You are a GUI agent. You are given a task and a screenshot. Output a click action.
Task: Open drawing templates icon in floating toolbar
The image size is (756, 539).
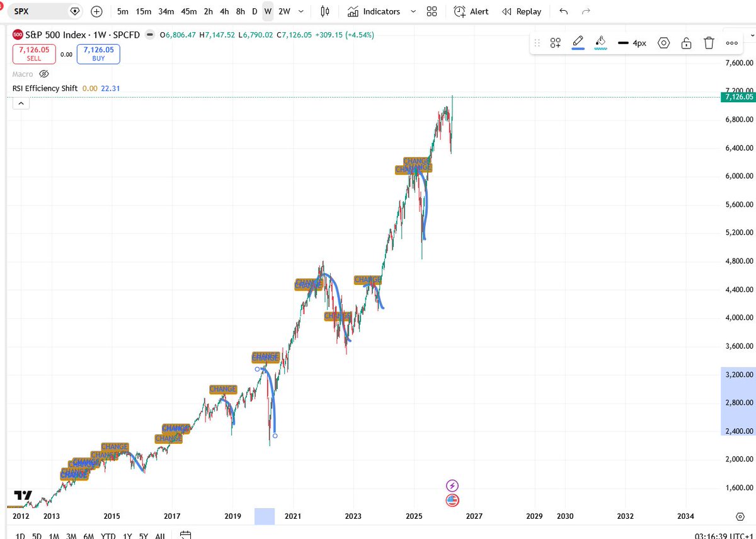point(555,43)
